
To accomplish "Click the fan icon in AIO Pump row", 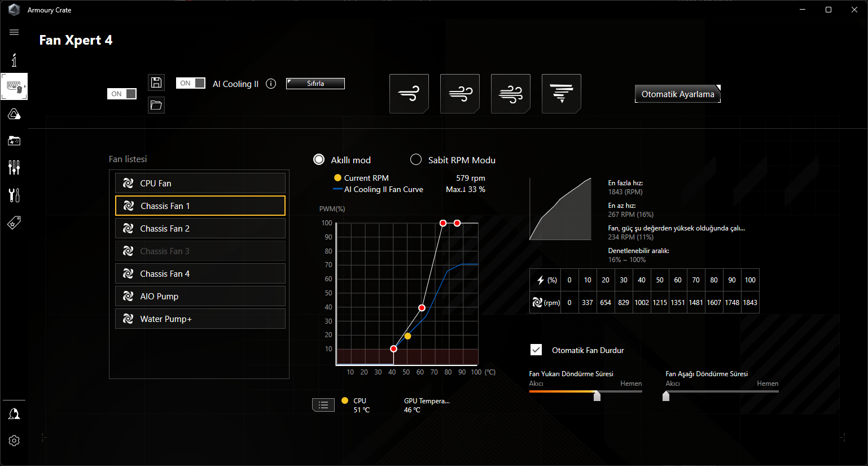I will click(x=128, y=296).
